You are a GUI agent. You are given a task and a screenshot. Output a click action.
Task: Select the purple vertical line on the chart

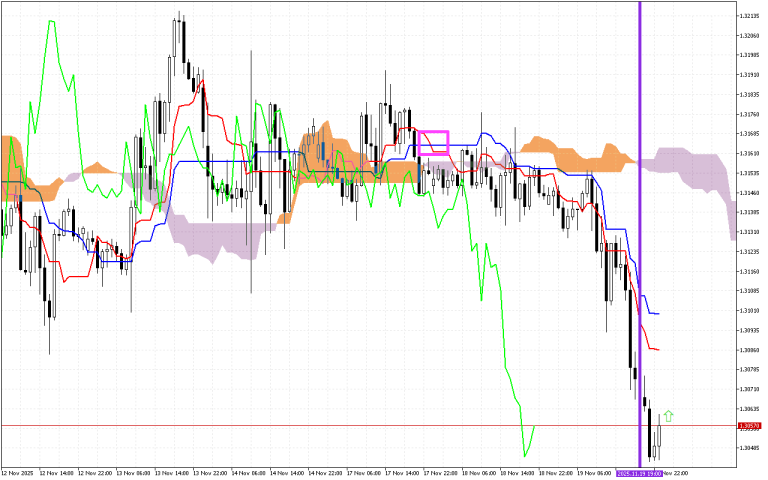pos(640,234)
